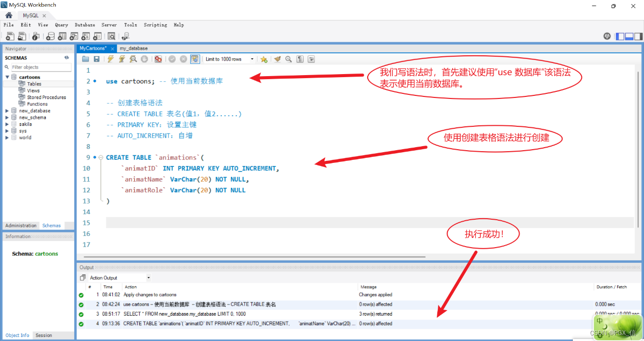The image size is (644, 341).
Task: Select Views under cartoons
Action: [33, 90]
